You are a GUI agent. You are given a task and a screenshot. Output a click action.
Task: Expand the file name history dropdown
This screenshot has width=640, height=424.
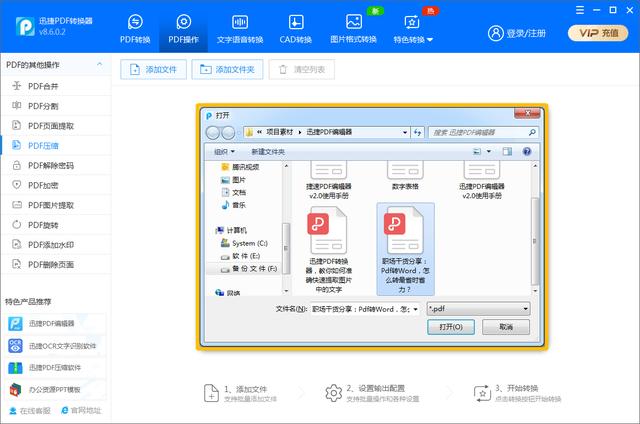416,309
